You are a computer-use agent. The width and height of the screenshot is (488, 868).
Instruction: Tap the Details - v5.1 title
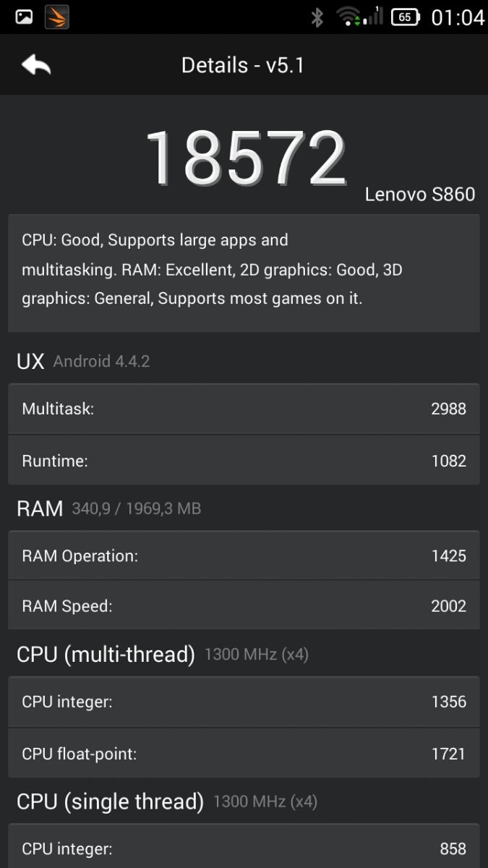coord(243,65)
